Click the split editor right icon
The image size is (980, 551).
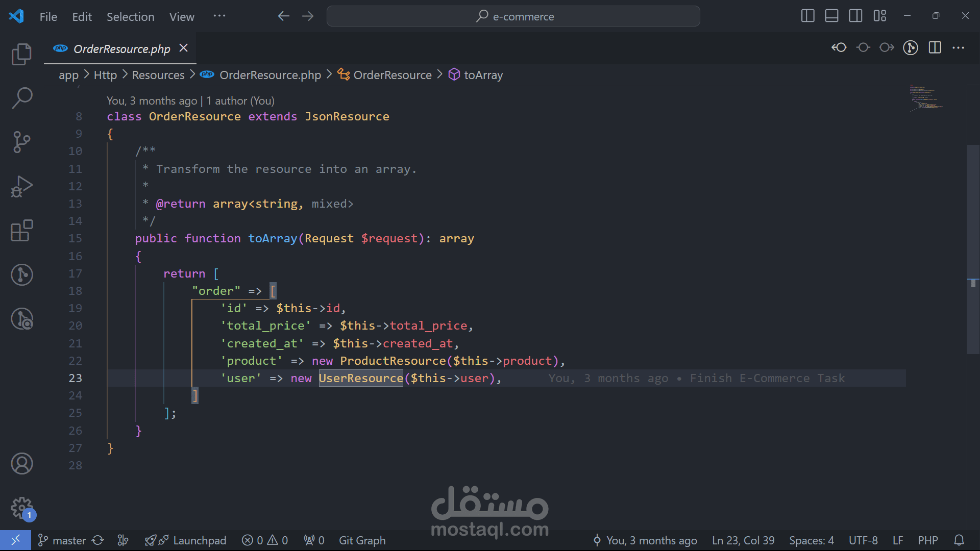[x=935, y=47]
